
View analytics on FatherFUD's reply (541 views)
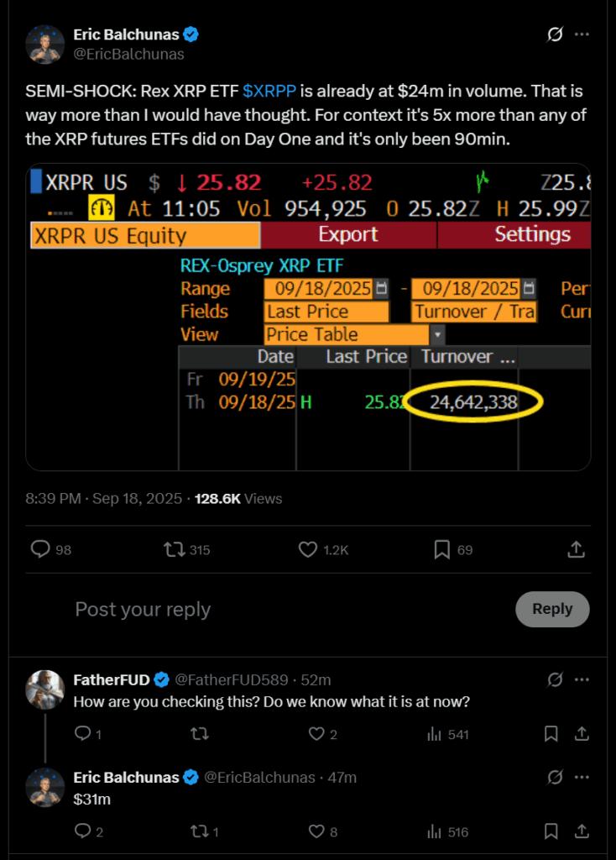[435, 734]
